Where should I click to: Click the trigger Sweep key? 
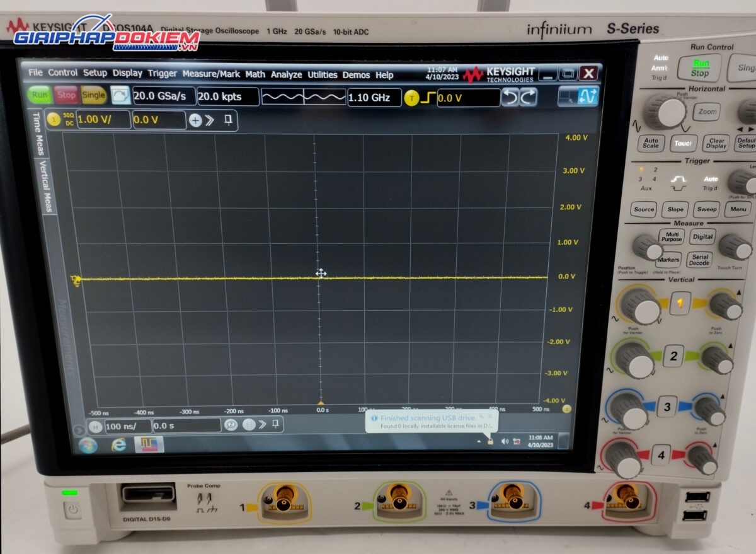[x=706, y=209]
